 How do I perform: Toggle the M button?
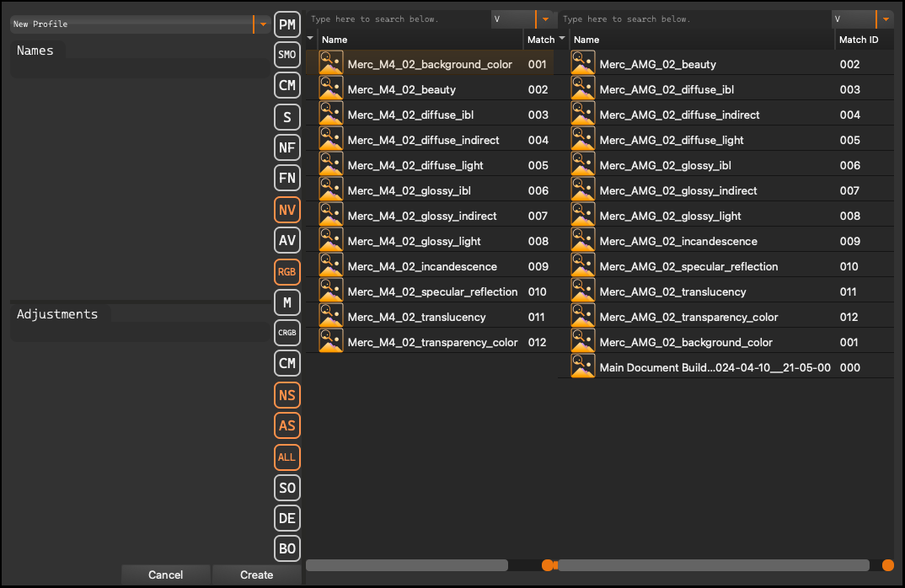286,302
